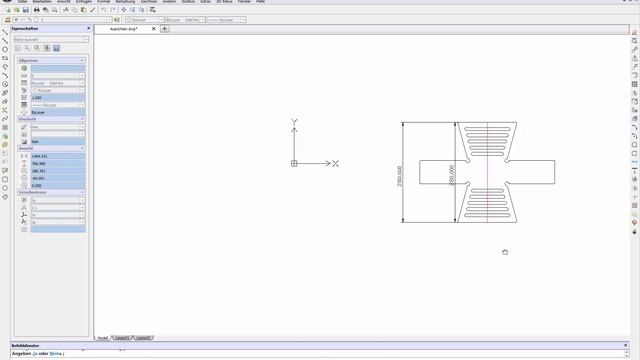The height and width of the screenshot is (360, 640).
Task: Switch to the Ausrichten.dwg tab
Action: (x=123, y=29)
